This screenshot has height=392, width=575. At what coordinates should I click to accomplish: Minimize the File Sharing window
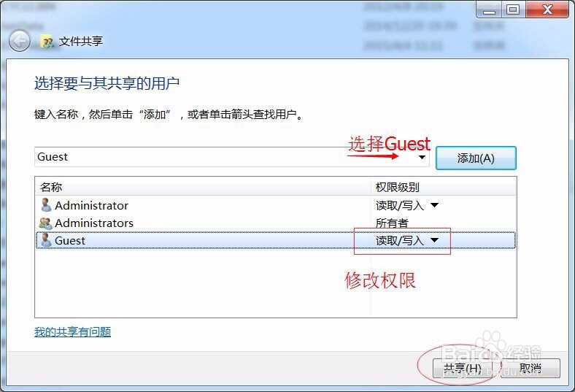pos(489,9)
